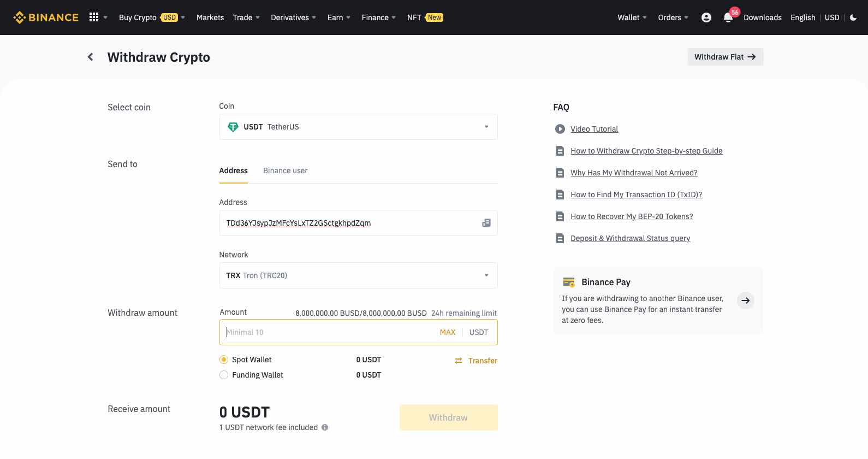Expand the Buy Crypto menu
This screenshot has width=868, height=459.
point(152,17)
